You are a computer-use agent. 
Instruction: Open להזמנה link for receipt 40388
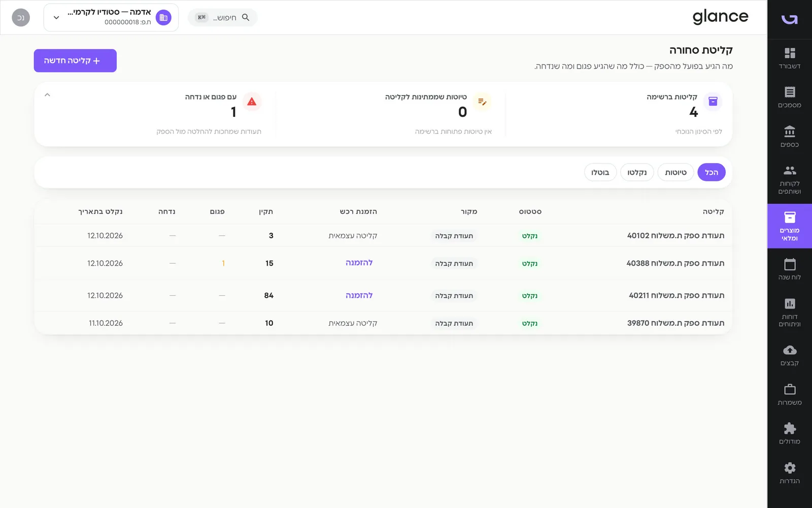coord(359,263)
